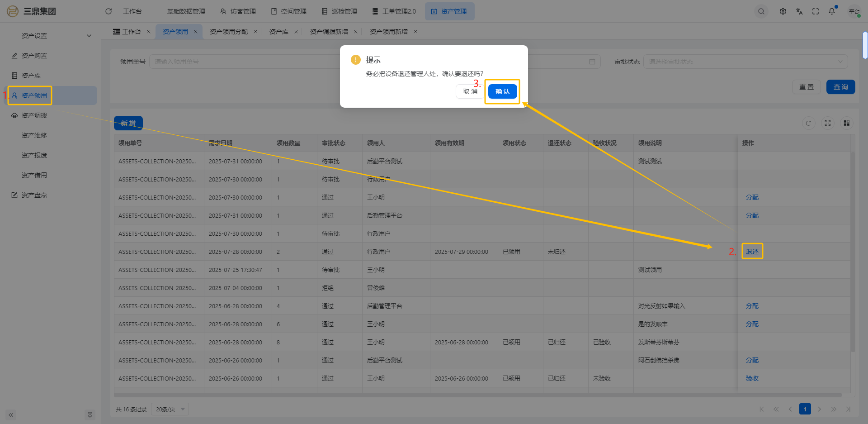Toggle fullscreen icon in top header

coord(816,11)
